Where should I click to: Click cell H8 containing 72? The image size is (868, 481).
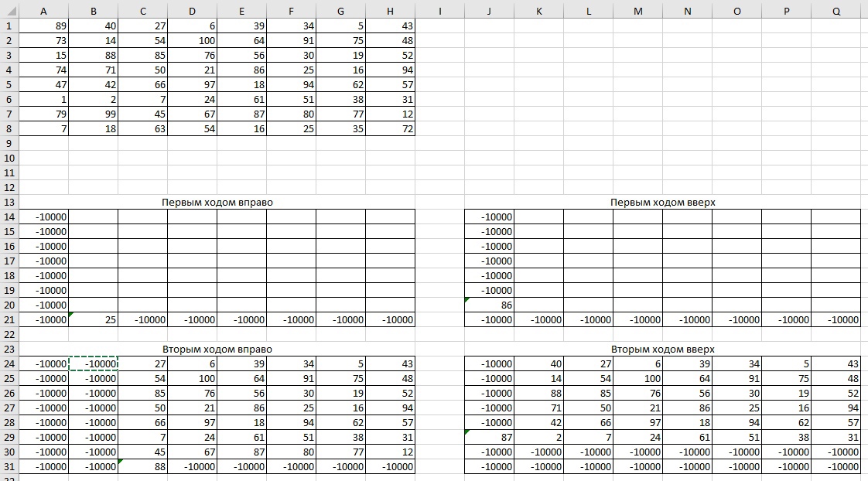pos(390,128)
